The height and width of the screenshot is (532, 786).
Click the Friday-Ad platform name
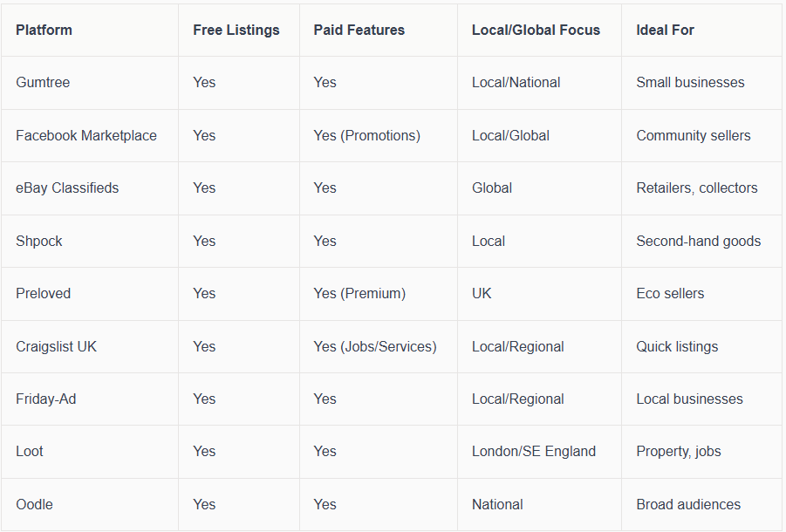46,399
